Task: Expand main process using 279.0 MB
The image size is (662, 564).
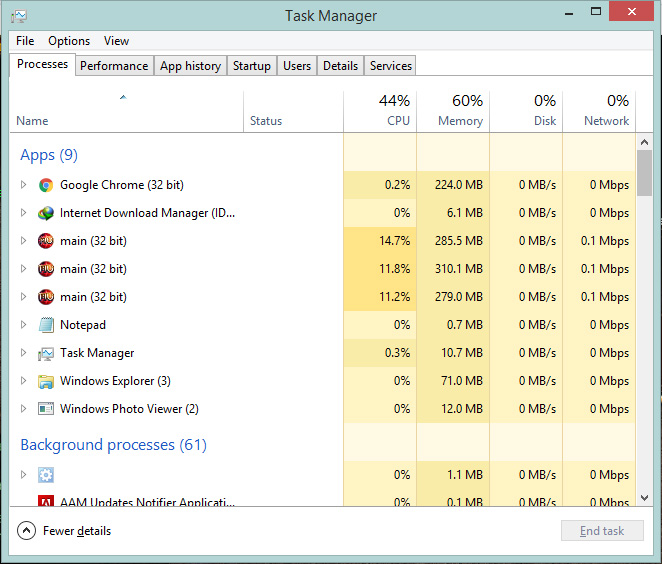Action: 24,297
